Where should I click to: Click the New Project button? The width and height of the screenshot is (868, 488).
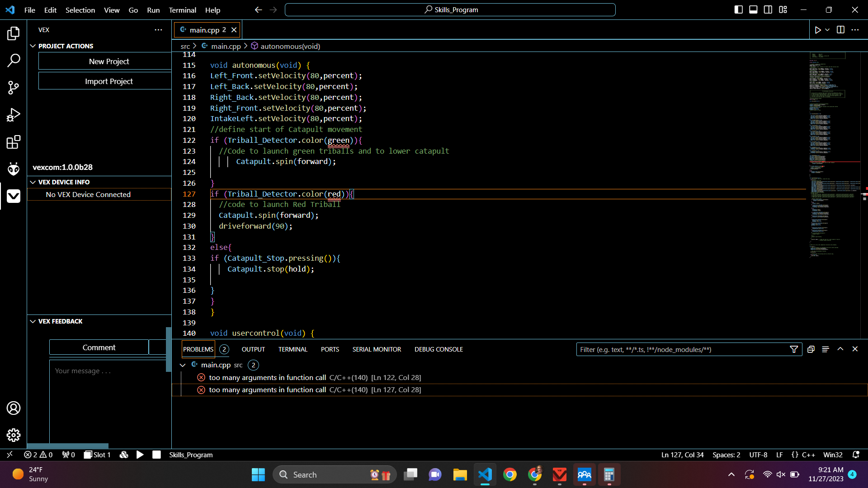point(109,61)
